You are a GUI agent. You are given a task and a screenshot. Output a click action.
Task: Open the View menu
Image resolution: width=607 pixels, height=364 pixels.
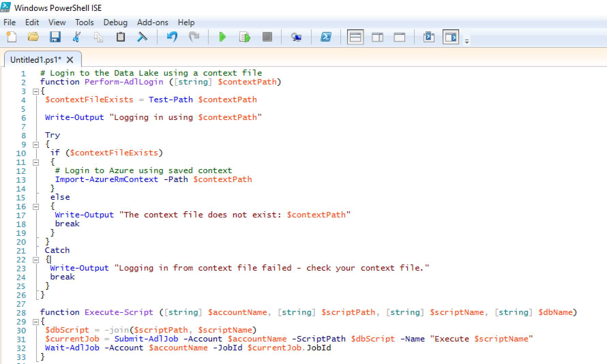point(57,22)
